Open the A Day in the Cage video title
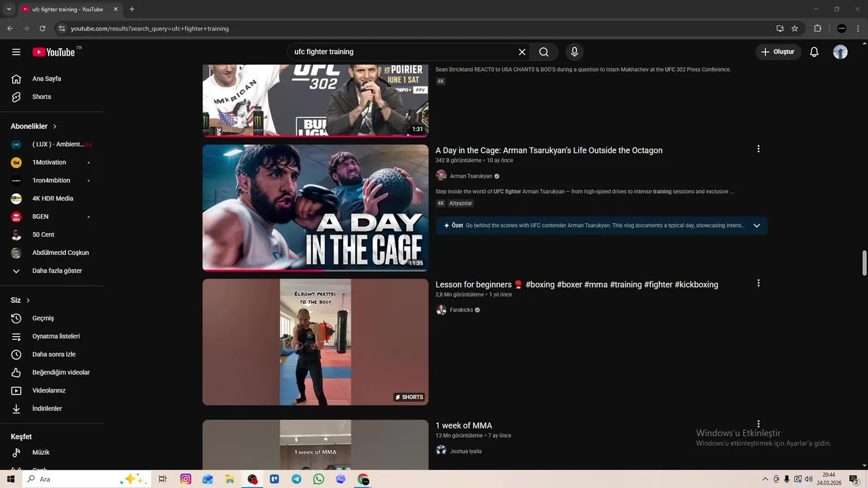 point(549,150)
